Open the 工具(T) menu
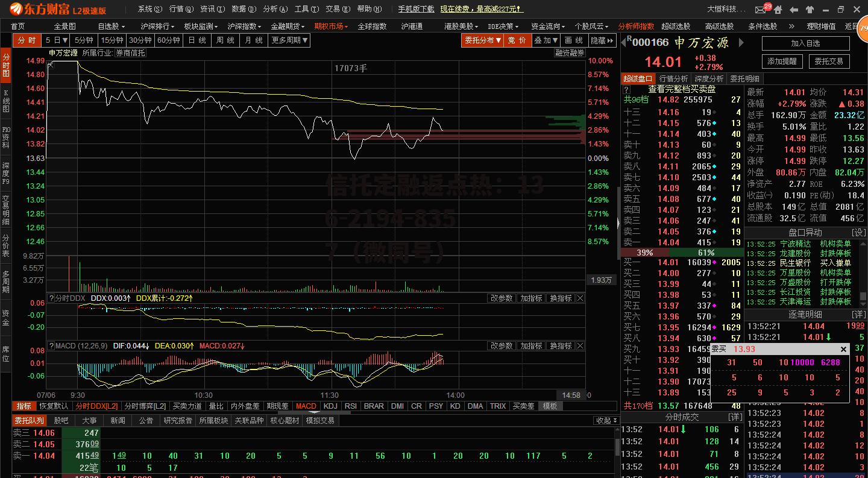 click(307, 9)
